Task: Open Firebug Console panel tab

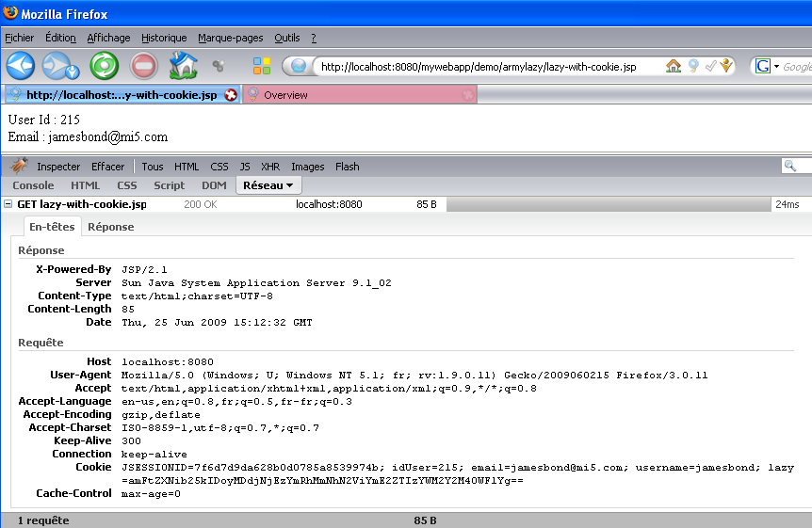Action: coord(33,185)
